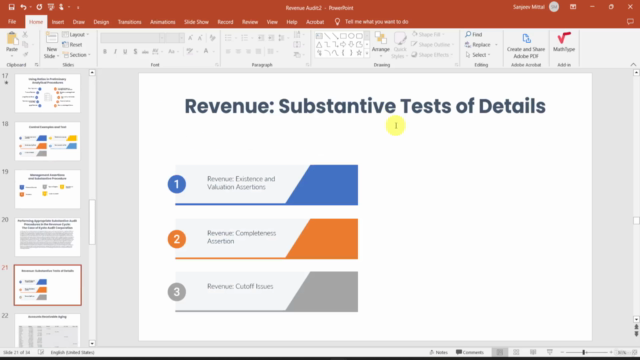Open the Animations tab
This screenshot has width=640, height=360.
[x=162, y=22]
